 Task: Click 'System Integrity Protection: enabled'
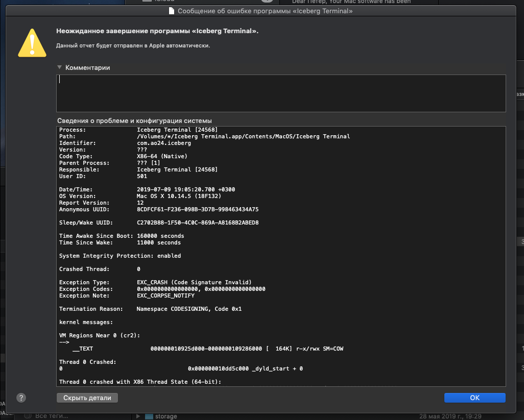120,256
